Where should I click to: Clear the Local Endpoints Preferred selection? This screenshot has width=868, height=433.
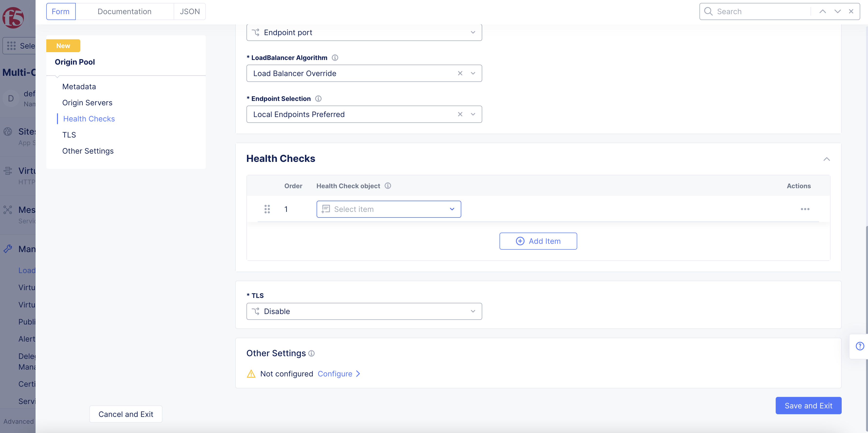click(x=460, y=114)
